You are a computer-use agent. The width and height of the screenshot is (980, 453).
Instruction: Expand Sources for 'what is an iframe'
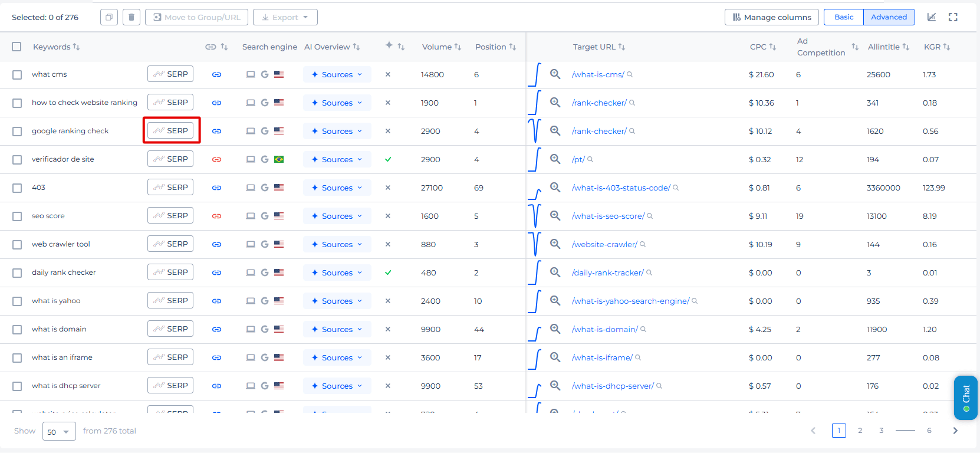point(337,357)
